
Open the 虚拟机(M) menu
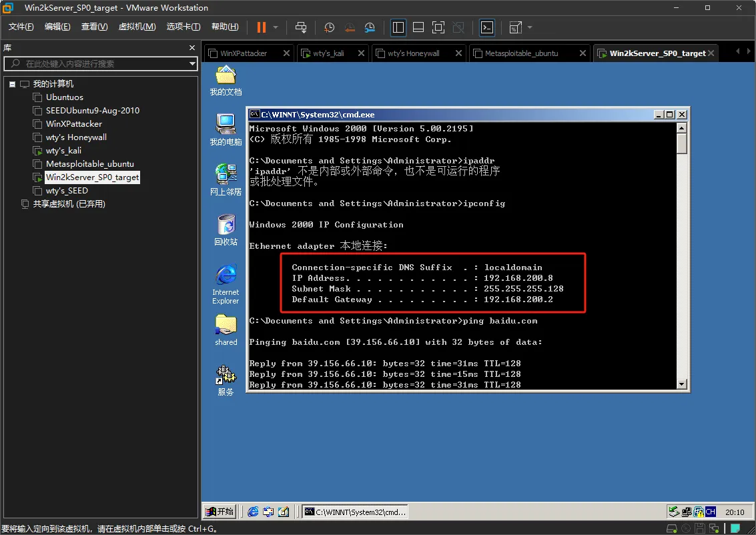(x=137, y=27)
